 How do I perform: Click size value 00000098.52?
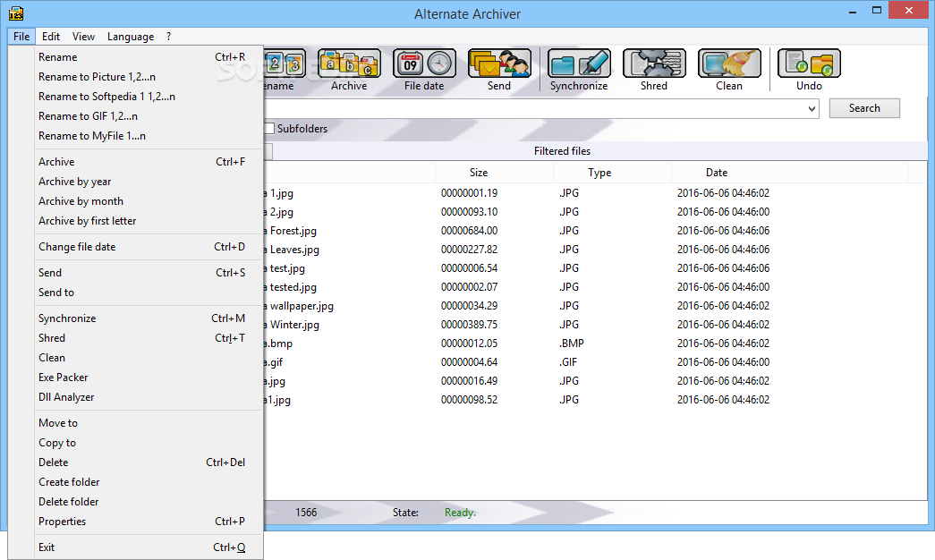(469, 400)
